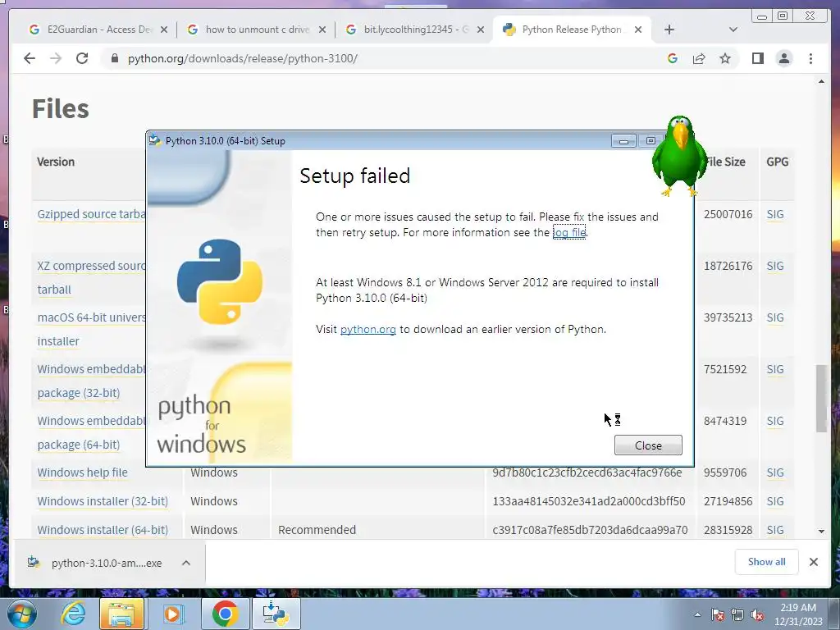Download the Windows installer (32-bit)
This screenshot has width=840, height=630.
pyautogui.click(x=103, y=501)
